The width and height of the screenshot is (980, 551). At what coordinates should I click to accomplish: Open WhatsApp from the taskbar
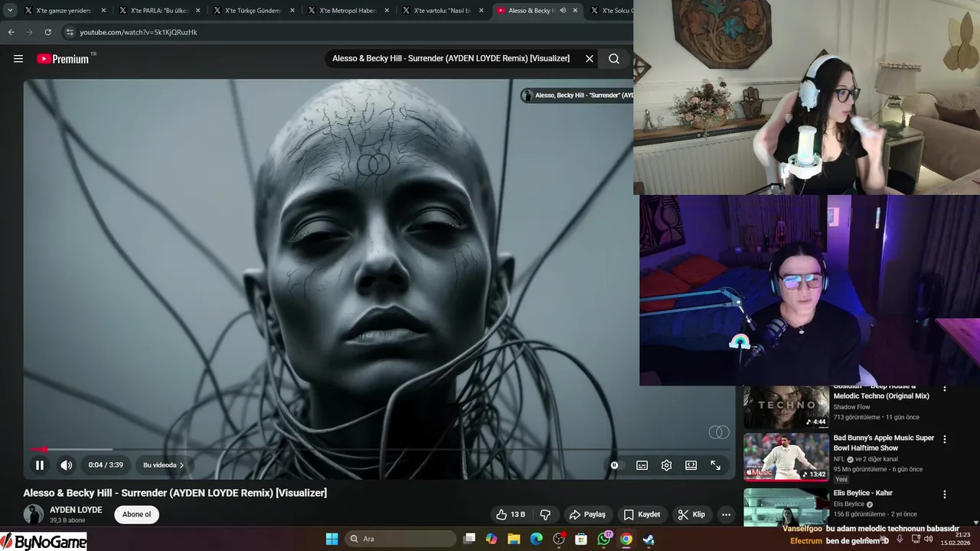click(604, 539)
